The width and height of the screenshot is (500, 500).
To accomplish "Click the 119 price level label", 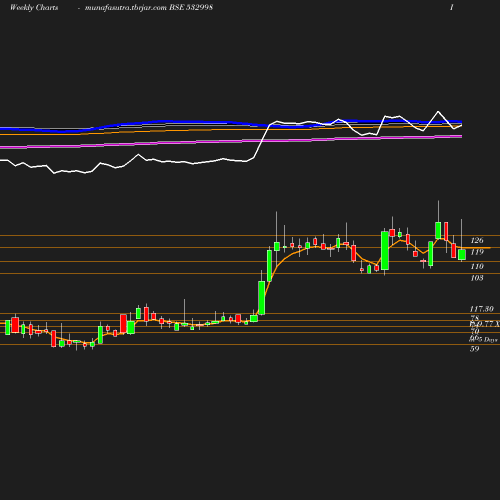I will pyautogui.click(x=477, y=252).
